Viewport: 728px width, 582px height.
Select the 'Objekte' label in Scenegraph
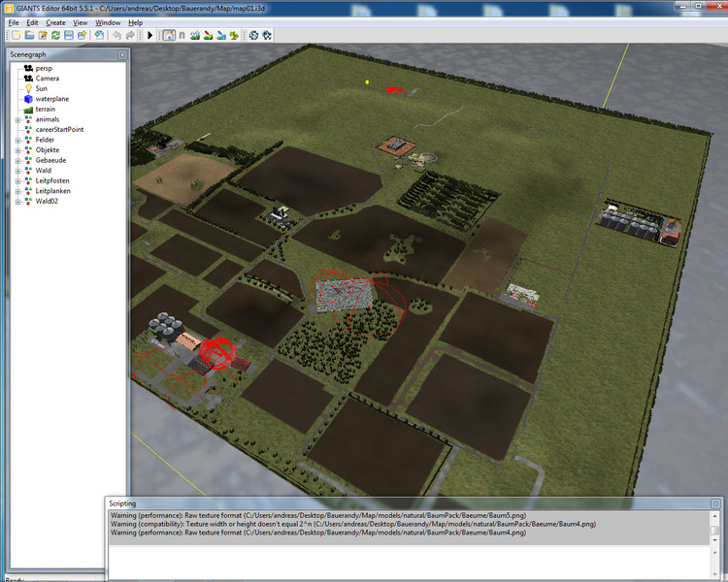(48, 150)
